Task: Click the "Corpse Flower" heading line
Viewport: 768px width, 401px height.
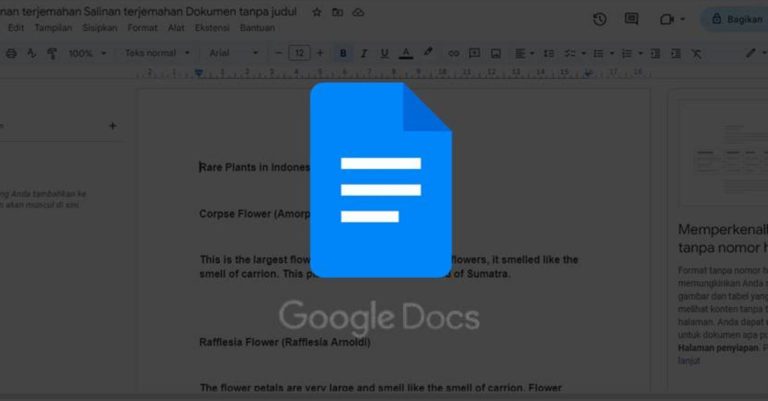Action: pos(255,214)
